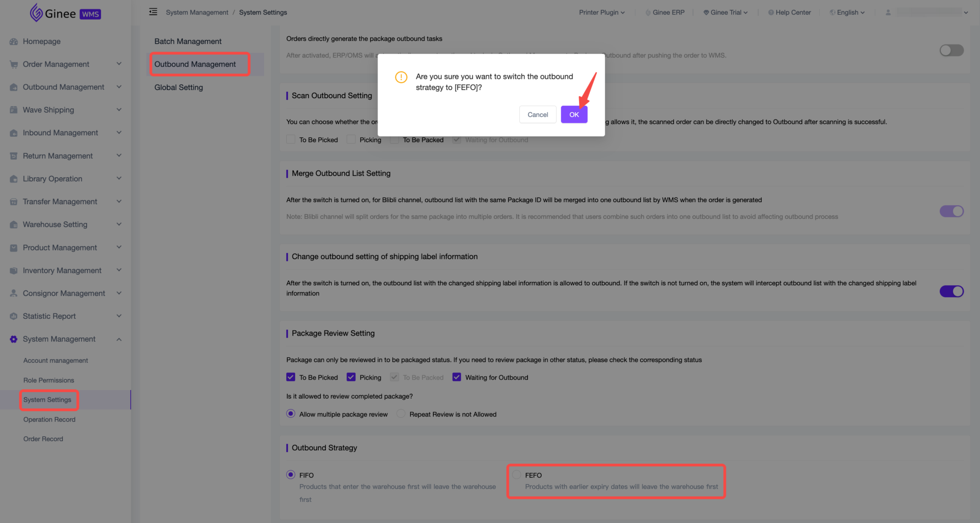
Task: Click the sidebar collapse hamburger icon
Action: [153, 12]
